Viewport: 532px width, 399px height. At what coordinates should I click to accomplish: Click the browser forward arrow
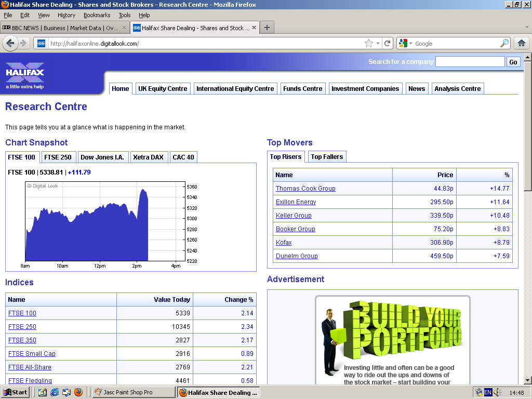tap(23, 44)
